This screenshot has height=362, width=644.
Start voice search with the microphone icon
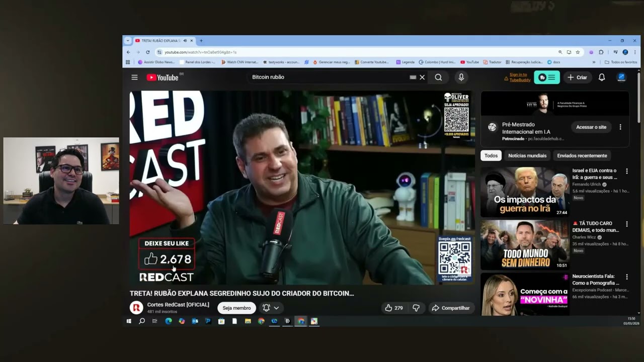tap(461, 77)
